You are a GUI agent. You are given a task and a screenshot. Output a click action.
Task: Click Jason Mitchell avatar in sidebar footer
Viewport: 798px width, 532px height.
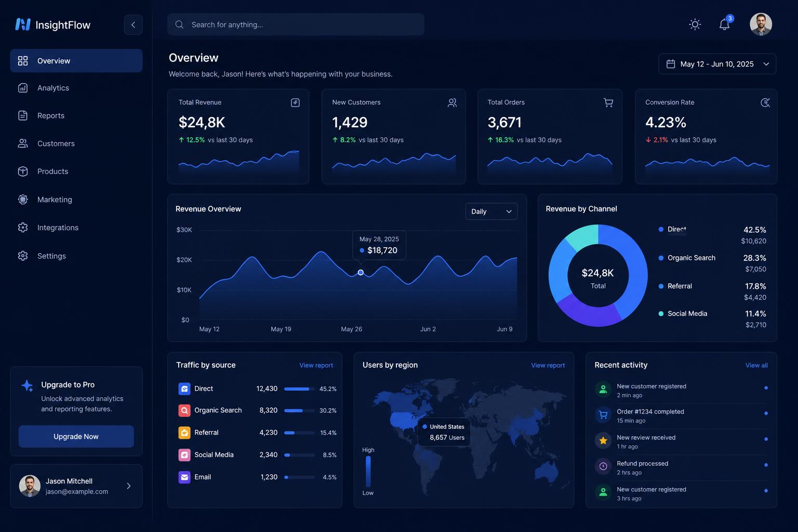[x=30, y=486]
